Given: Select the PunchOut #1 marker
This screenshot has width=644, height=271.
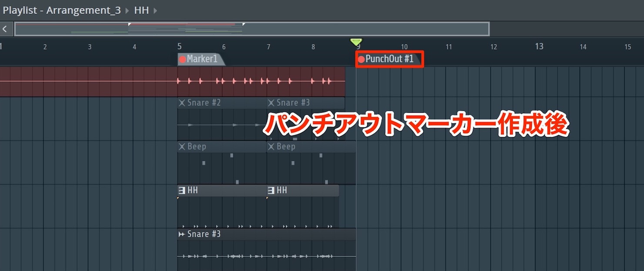Looking at the screenshot, I should click(x=389, y=59).
